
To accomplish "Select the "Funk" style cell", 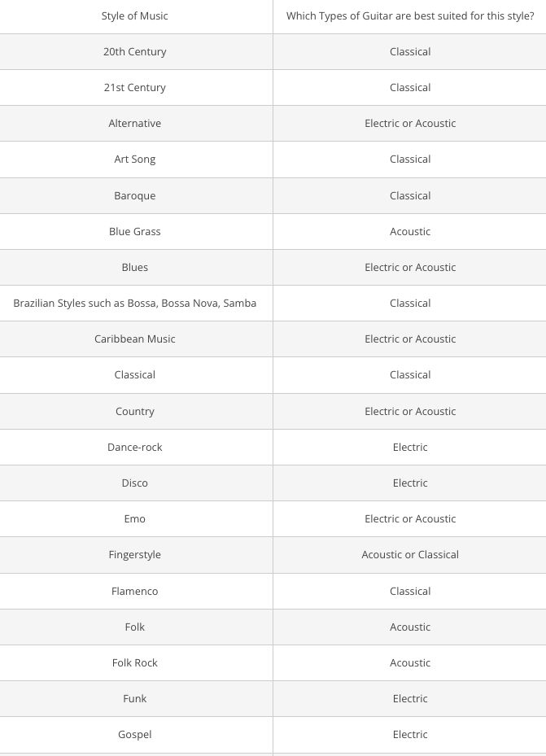I will pos(135,699).
